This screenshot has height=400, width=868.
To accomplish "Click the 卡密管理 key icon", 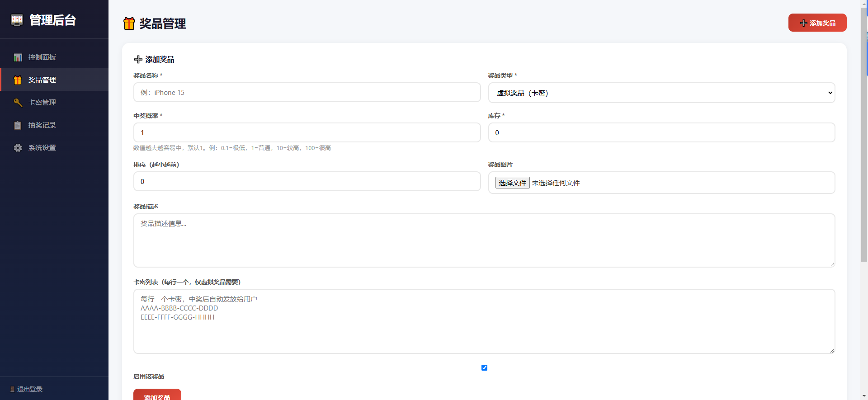I will point(18,103).
